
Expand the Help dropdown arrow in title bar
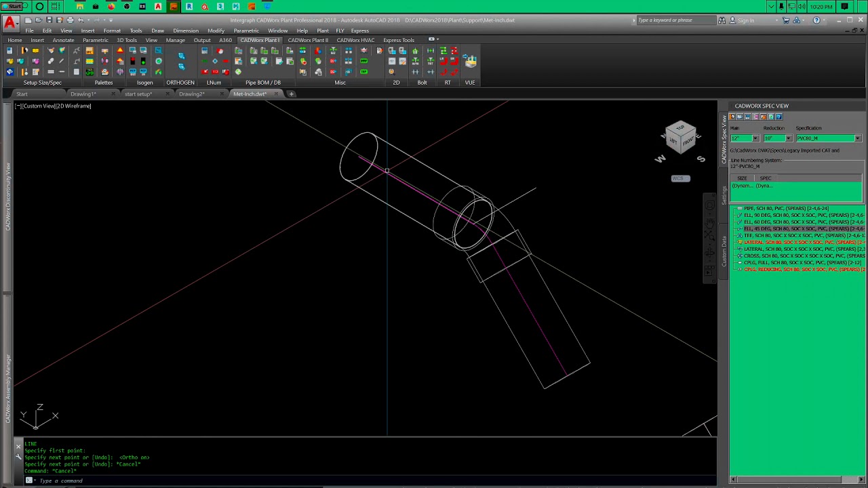[824, 20]
